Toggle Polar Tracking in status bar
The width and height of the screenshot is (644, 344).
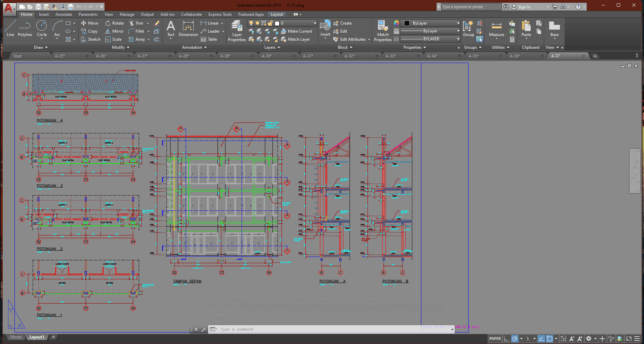point(515,339)
